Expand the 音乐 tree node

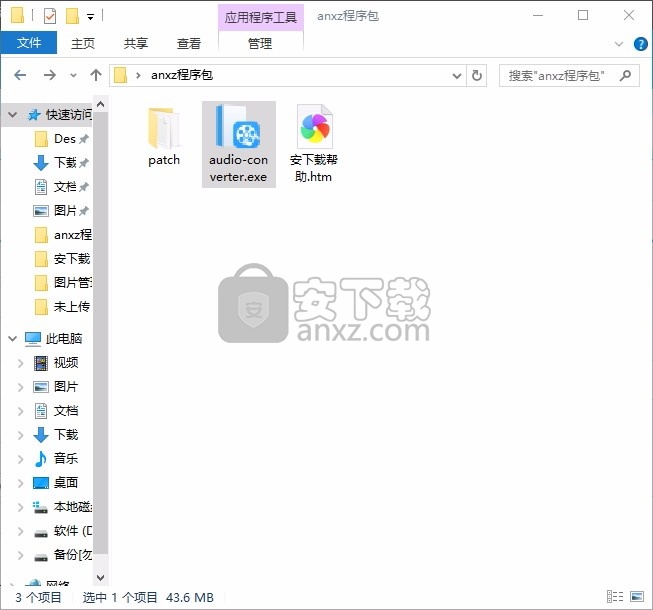point(20,459)
